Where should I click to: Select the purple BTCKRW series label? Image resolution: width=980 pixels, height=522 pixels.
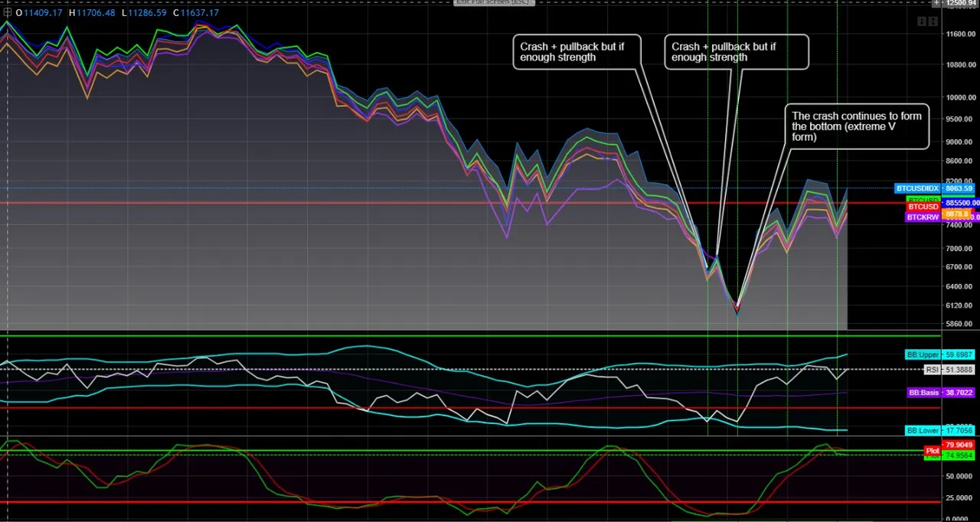[923, 217]
